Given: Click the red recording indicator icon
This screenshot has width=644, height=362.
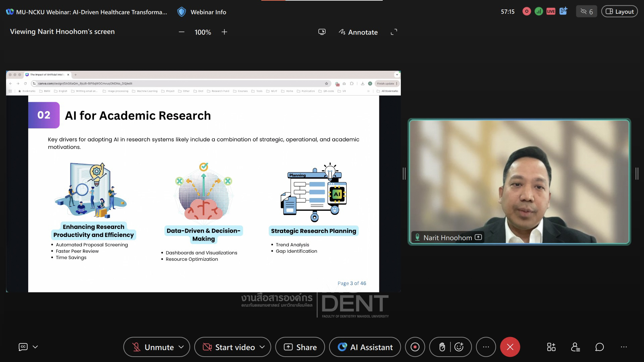Looking at the screenshot, I should pyautogui.click(x=527, y=11).
